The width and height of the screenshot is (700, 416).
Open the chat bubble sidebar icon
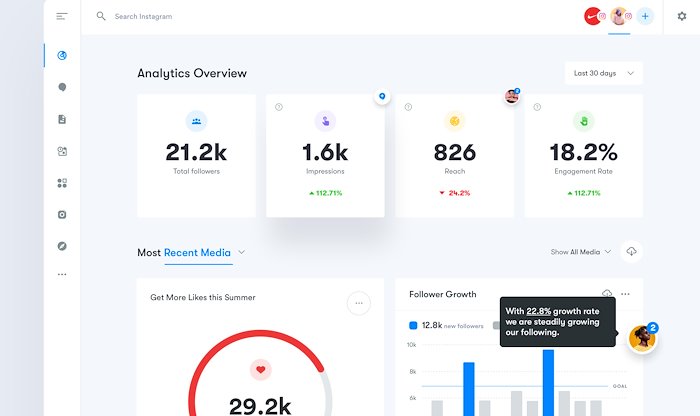click(62, 87)
